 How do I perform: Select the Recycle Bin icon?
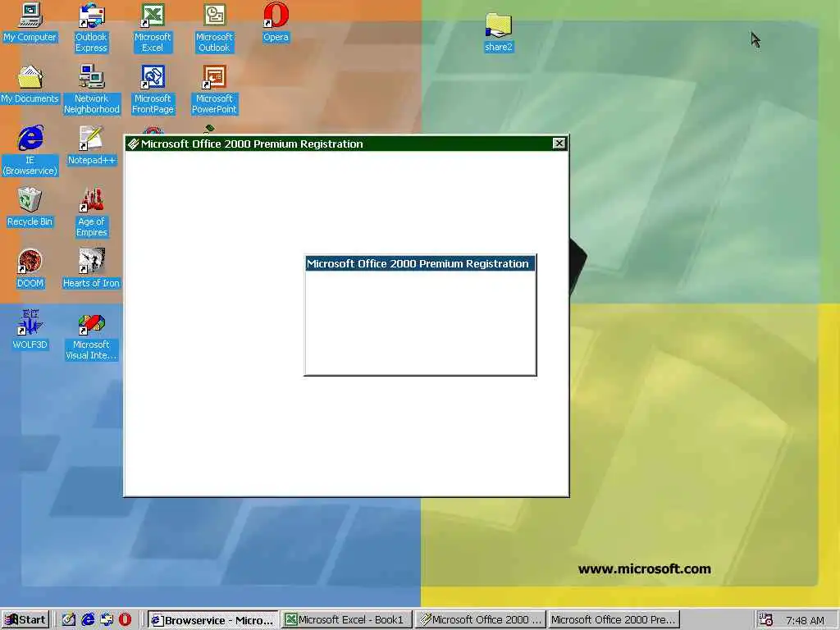[x=30, y=208]
